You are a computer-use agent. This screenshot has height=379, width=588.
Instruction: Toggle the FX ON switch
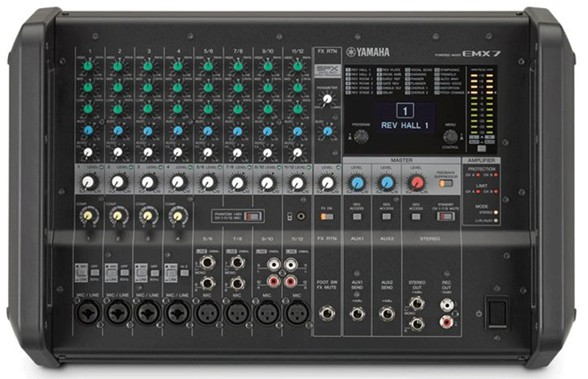tap(326, 217)
